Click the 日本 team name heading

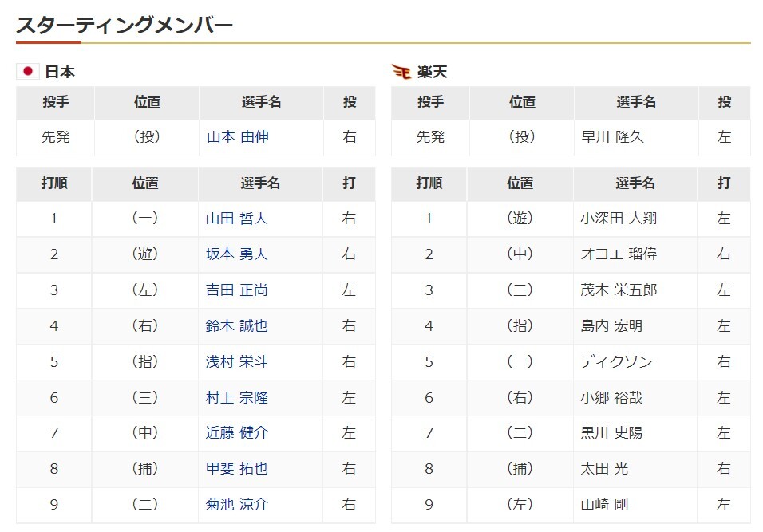(60, 72)
